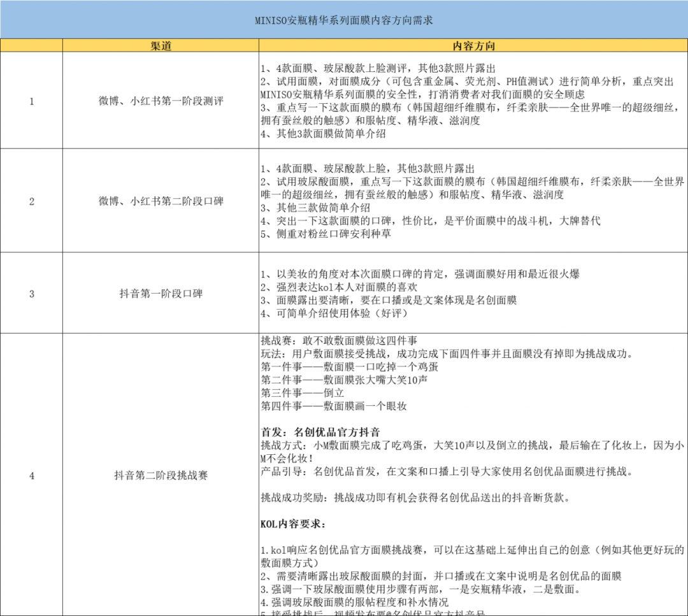
Task: Click the MINISO安瓶精华系列面膜内容方向需求 title cell
Action: click(344, 20)
